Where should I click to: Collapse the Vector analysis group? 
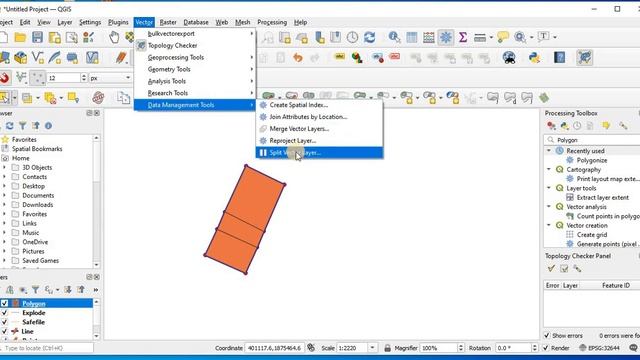(549, 207)
